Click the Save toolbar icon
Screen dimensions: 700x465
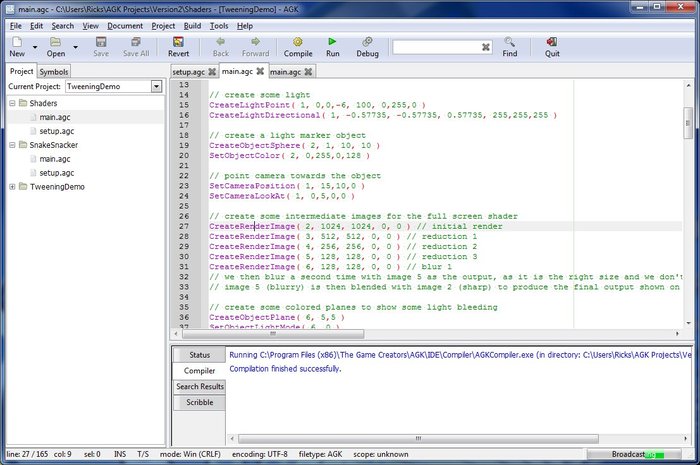click(x=101, y=42)
